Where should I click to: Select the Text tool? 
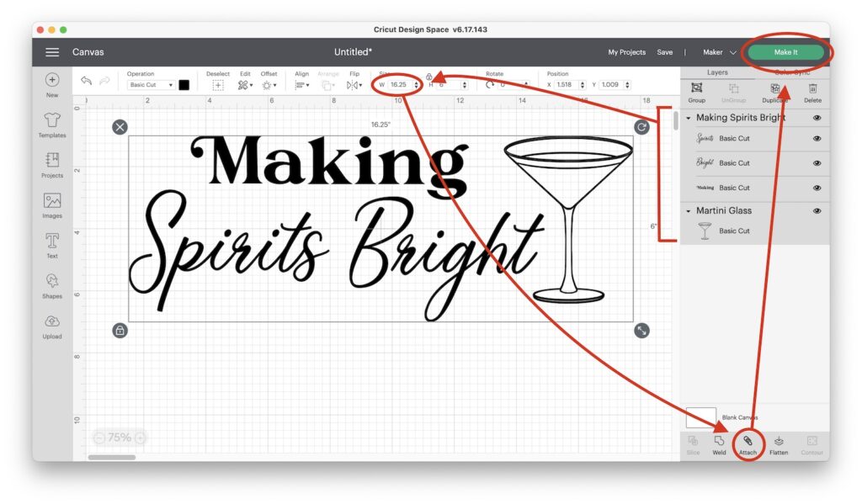pyautogui.click(x=52, y=246)
